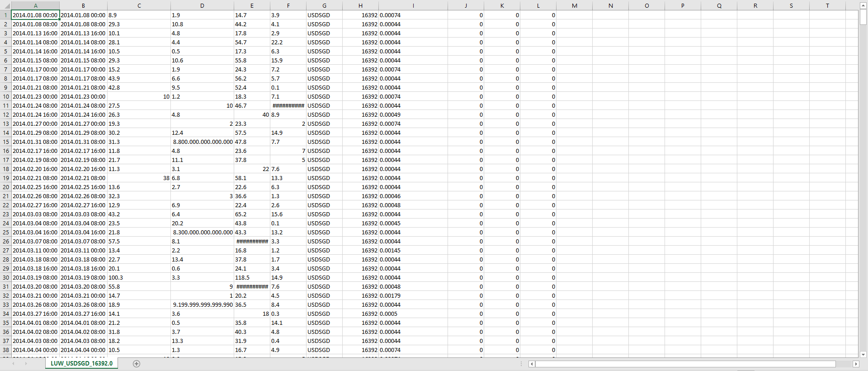Click the next sheet navigation arrow

[26, 364]
